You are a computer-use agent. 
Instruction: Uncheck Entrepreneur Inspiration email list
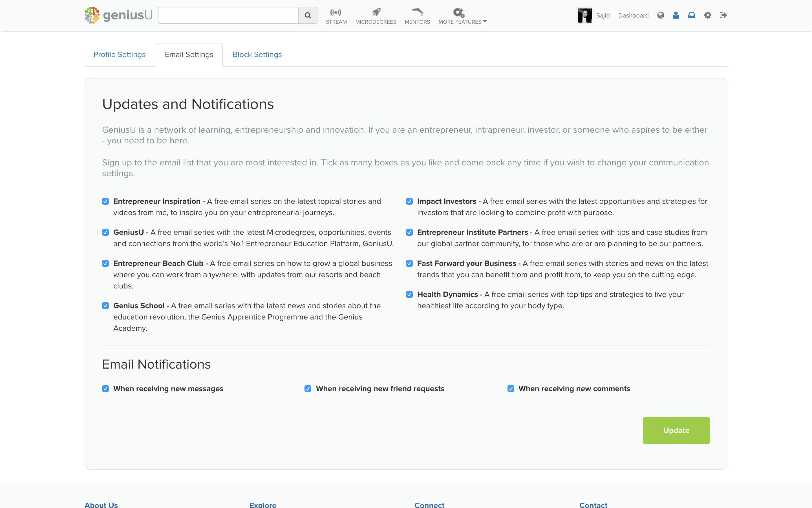105,201
